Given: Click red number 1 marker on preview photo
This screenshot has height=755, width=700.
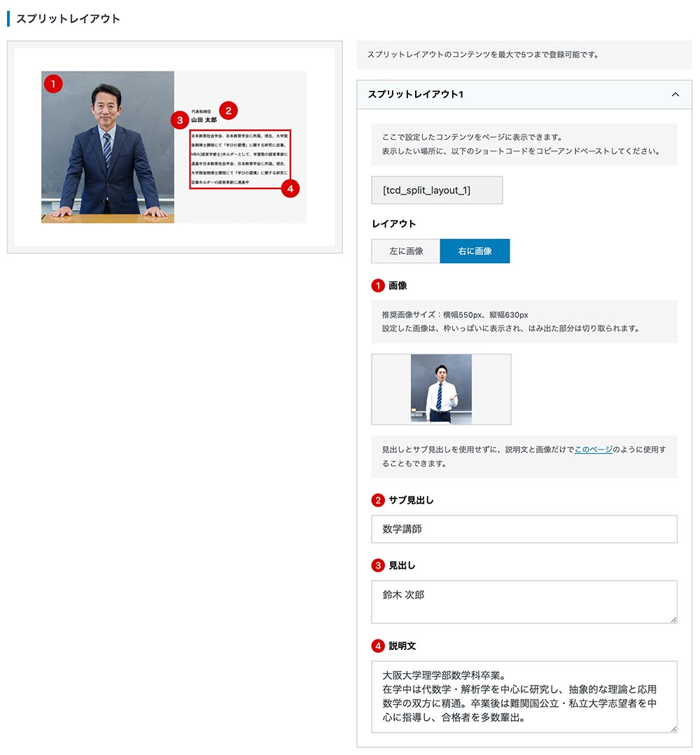Looking at the screenshot, I should pos(53,84).
